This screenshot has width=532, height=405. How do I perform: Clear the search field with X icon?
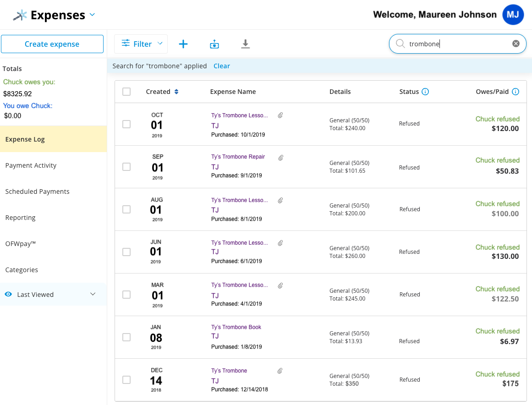coord(516,44)
